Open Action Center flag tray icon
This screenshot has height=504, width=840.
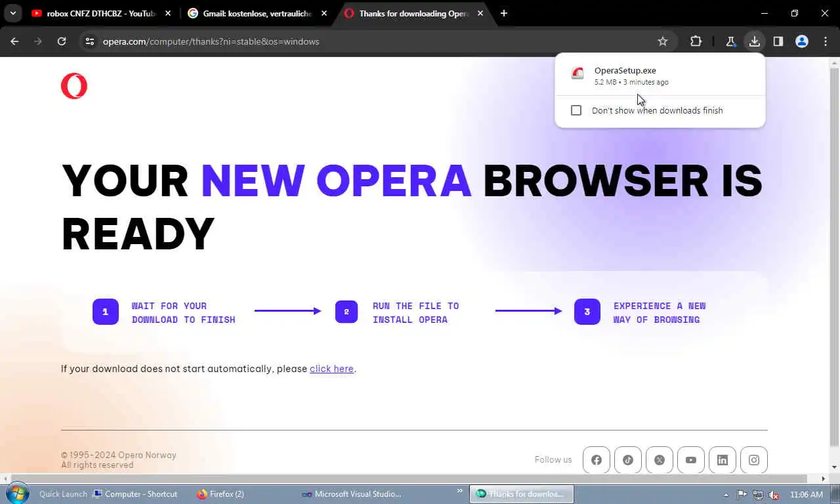[742, 495]
